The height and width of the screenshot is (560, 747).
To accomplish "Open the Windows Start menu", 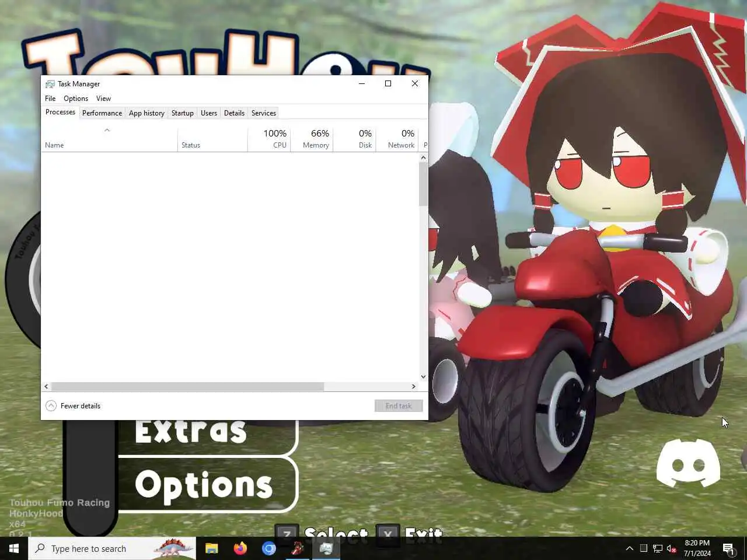I will point(14,548).
